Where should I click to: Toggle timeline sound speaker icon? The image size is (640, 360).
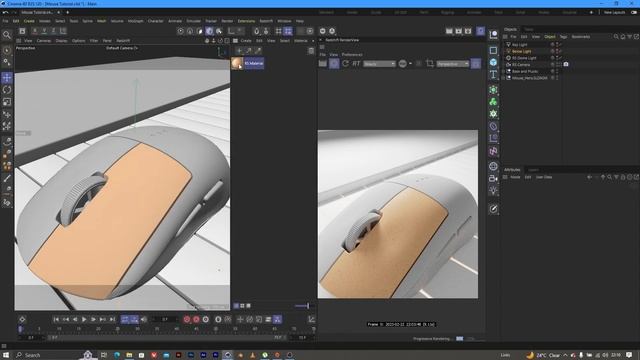(144, 320)
